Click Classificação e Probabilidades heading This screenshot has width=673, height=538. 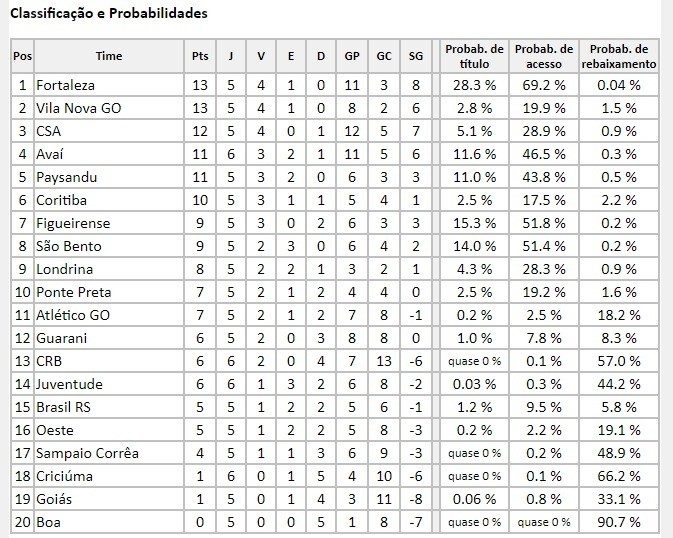pos(109,13)
